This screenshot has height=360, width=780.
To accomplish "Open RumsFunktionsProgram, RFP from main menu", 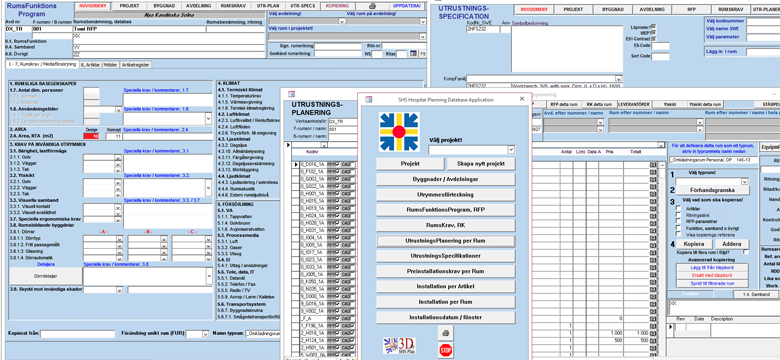I will coord(446,210).
